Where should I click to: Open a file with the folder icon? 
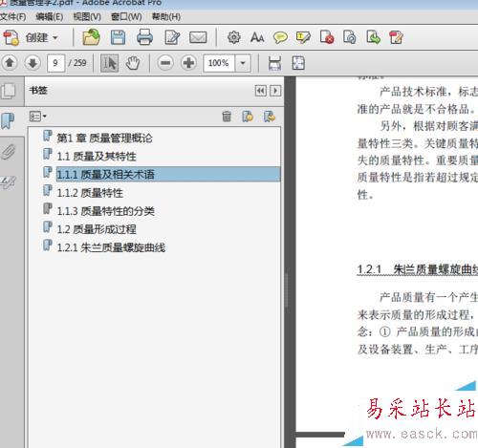pos(91,37)
